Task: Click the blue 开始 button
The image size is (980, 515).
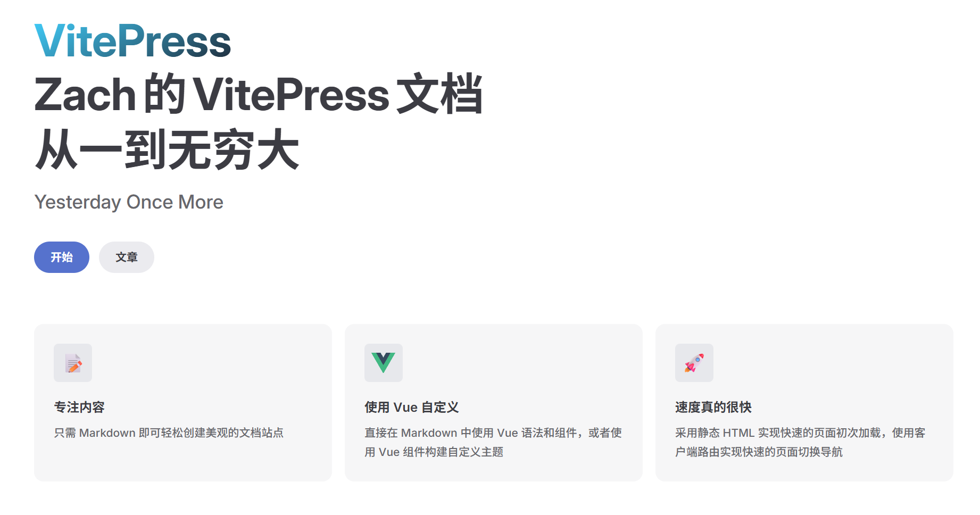Action: (x=62, y=257)
